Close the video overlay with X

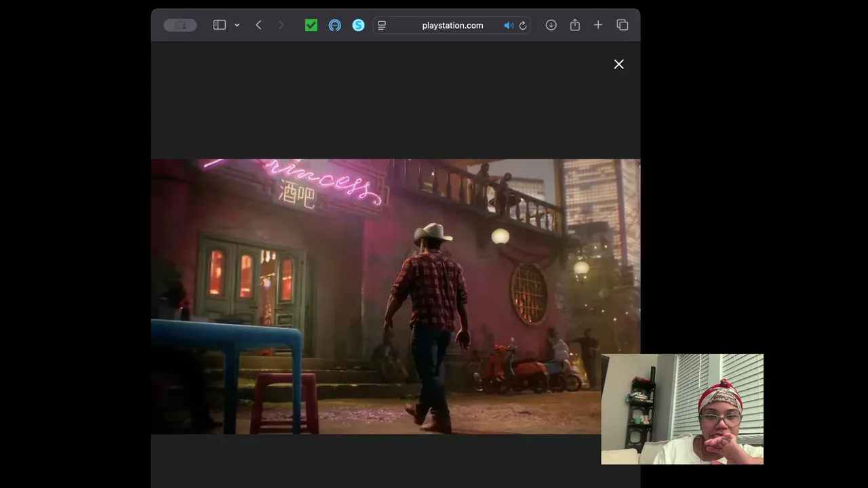[619, 64]
